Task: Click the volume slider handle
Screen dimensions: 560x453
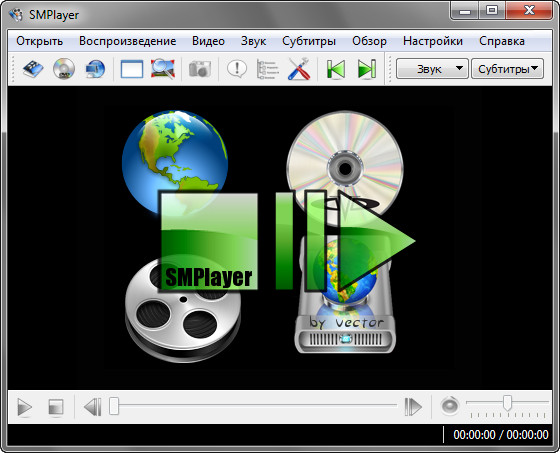Action: tap(507, 402)
